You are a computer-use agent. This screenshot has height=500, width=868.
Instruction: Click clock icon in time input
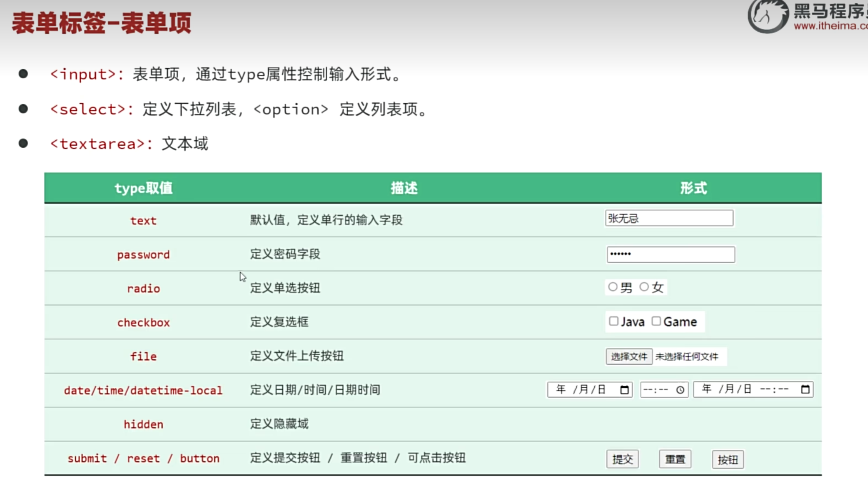(x=680, y=390)
